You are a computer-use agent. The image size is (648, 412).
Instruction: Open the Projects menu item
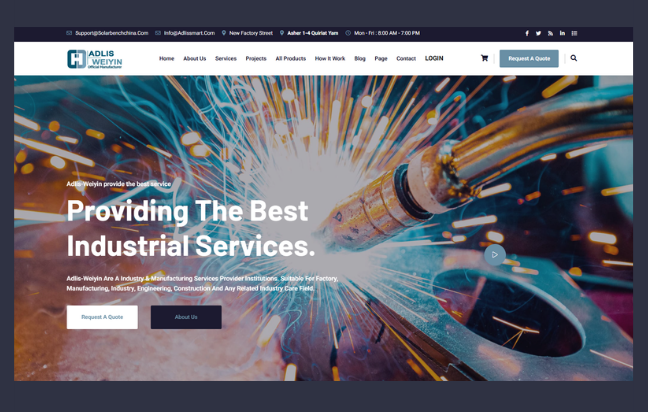point(256,59)
